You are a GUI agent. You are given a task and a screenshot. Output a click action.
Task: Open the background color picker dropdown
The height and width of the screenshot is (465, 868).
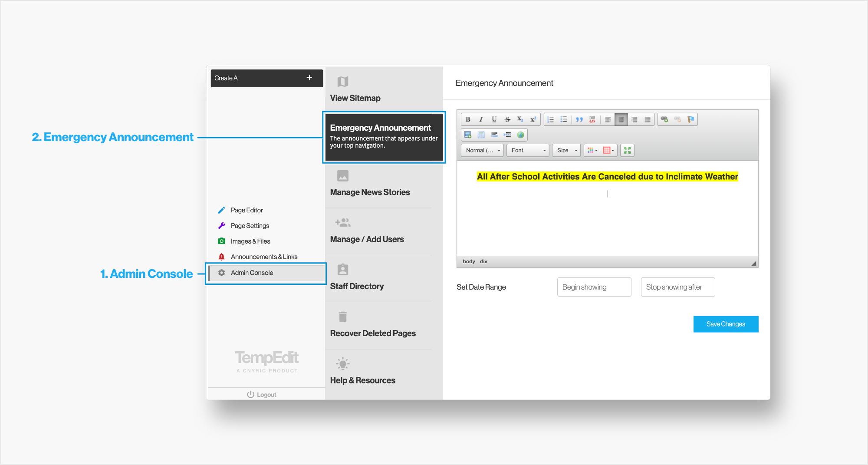click(608, 150)
